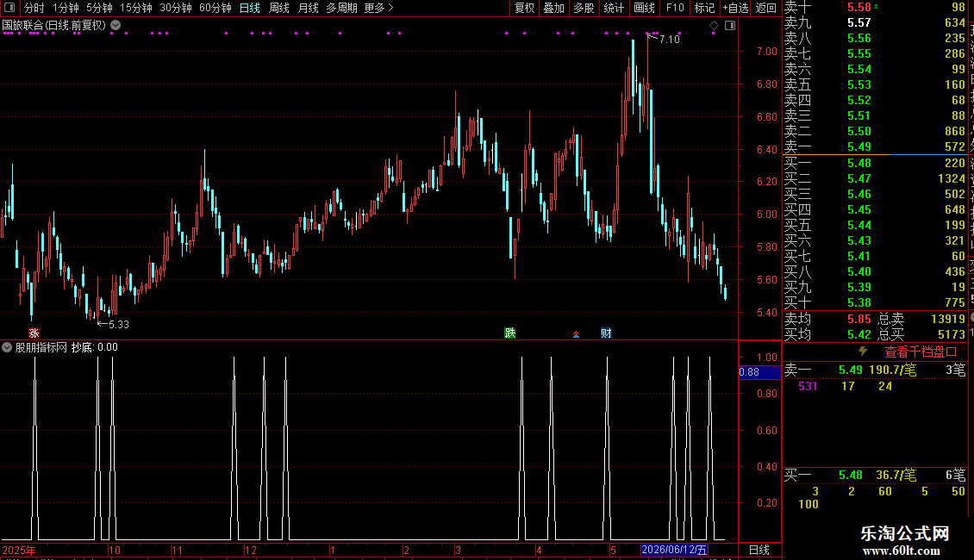Viewport: 974px width, 560px height.
Task: Open the 多周期 multi-period view
Action: 341,8
